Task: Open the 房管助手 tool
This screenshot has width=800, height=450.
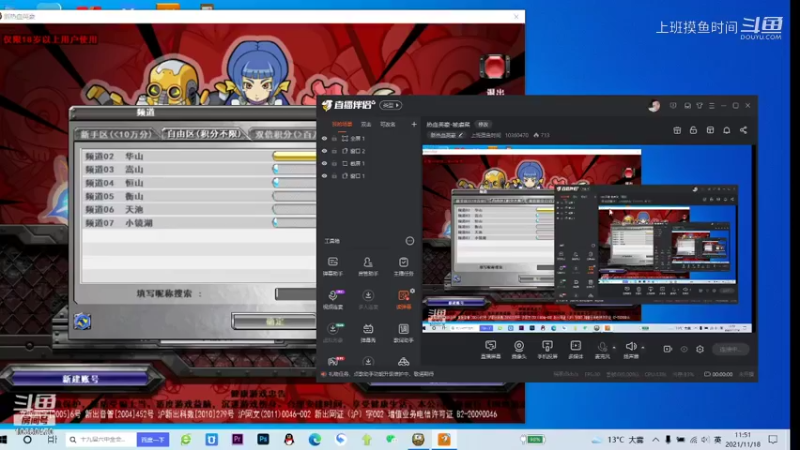Action: [x=368, y=266]
